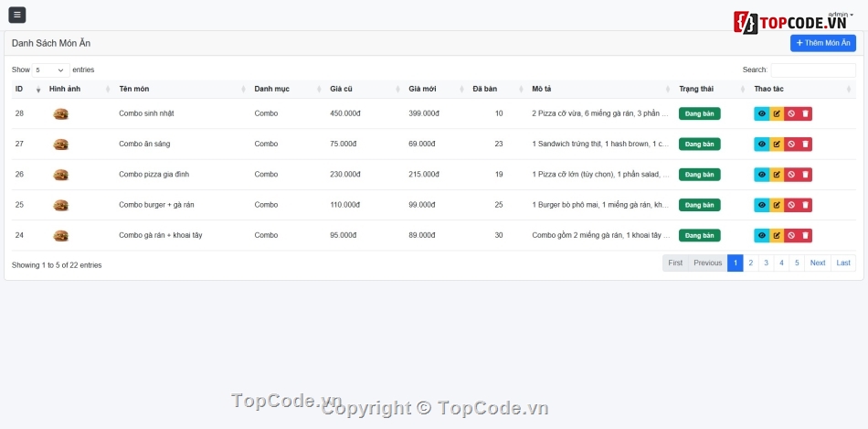
Task: Select the old price cell 450.000đ
Action: pyautogui.click(x=345, y=113)
